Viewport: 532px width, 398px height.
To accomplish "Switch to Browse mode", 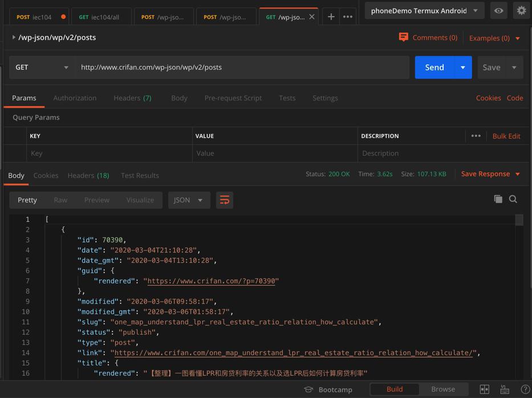I will 443,389.
